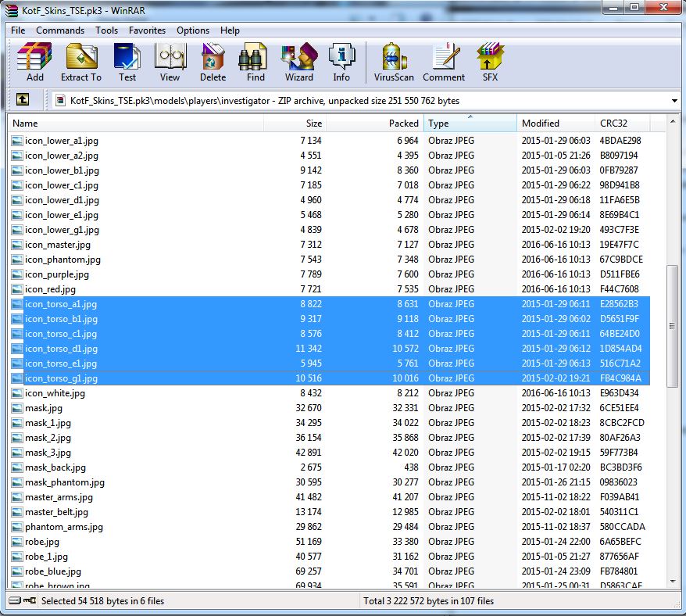Viewport: 686px width, 616px height.
Task: Sort files by Type column
Action: click(470, 123)
